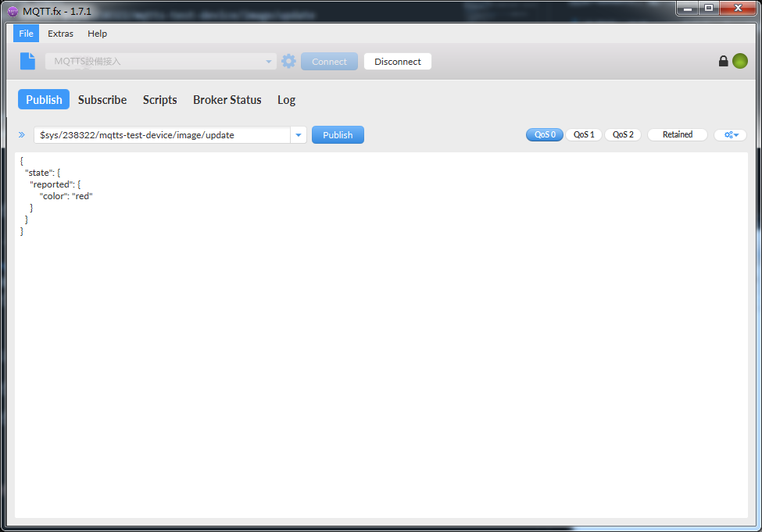This screenshot has height=532, width=762.
Task: Select QoS 0 toggle
Action: point(545,134)
